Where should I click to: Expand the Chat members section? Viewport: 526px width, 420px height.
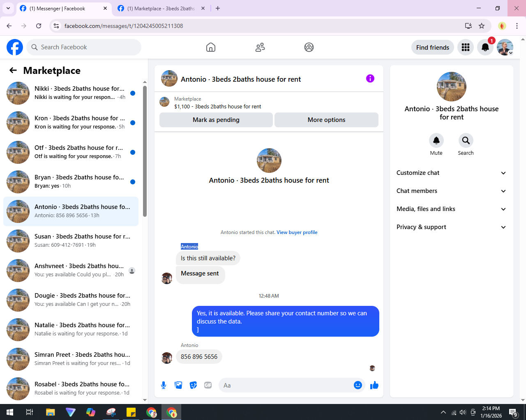(452, 191)
